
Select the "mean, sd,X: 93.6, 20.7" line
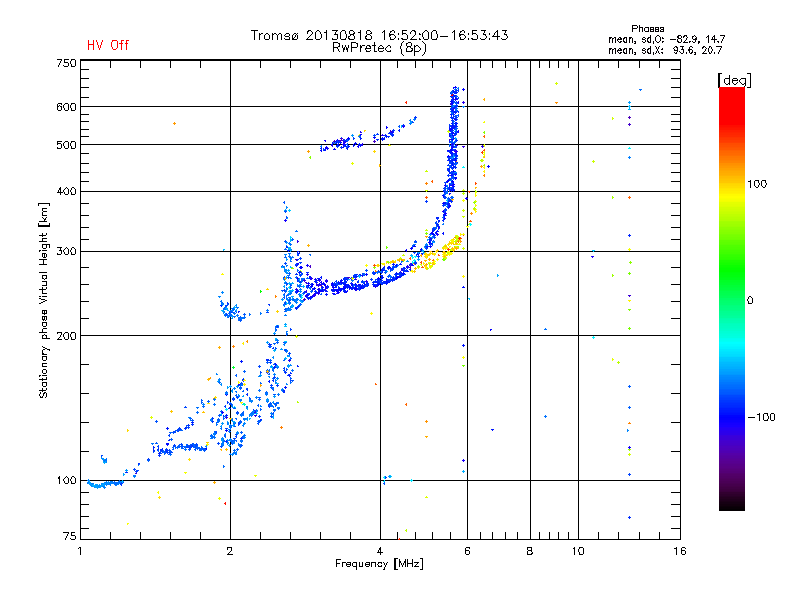(x=665, y=51)
